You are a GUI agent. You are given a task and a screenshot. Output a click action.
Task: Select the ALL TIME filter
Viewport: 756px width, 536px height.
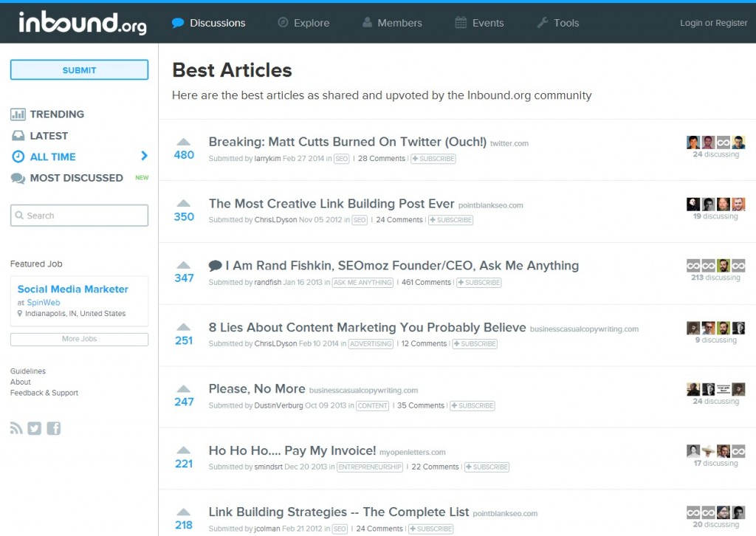[52, 157]
